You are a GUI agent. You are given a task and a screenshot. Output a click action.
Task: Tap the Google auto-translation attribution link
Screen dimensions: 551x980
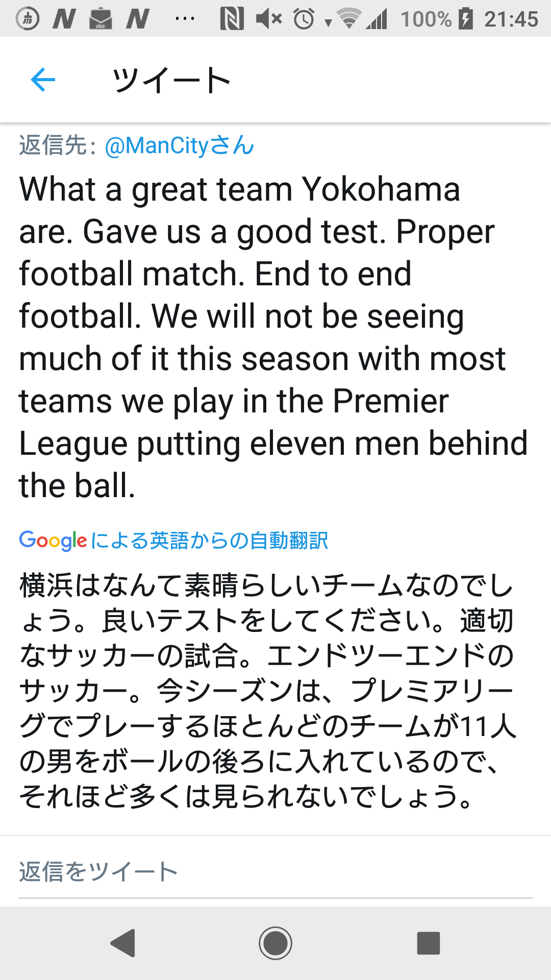173,540
